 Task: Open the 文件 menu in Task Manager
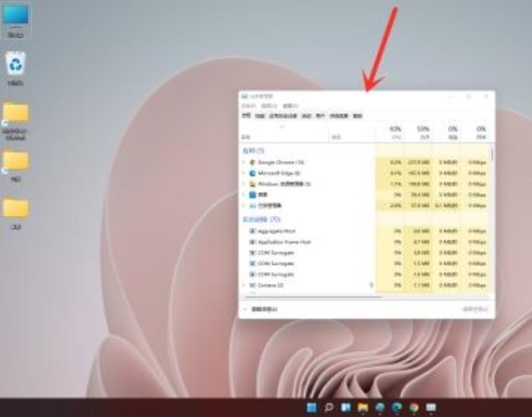point(248,106)
